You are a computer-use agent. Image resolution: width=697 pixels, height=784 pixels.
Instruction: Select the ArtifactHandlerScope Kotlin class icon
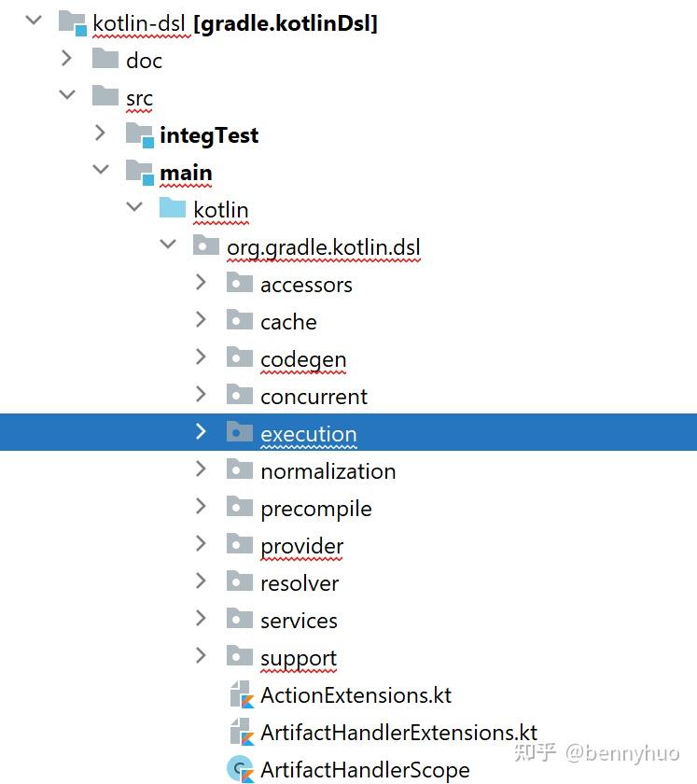click(x=241, y=769)
